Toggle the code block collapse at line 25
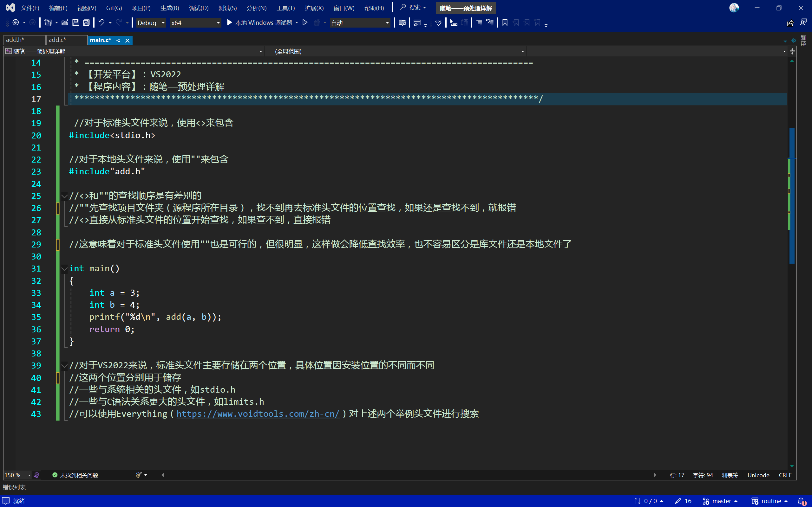 [x=64, y=196]
